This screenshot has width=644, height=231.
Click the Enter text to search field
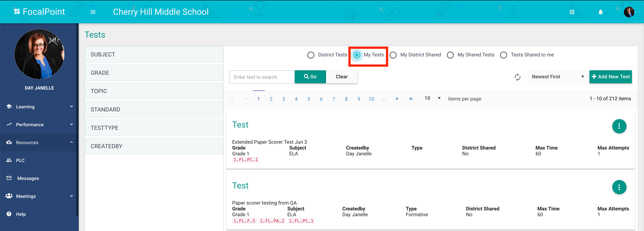(x=262, y=77)
